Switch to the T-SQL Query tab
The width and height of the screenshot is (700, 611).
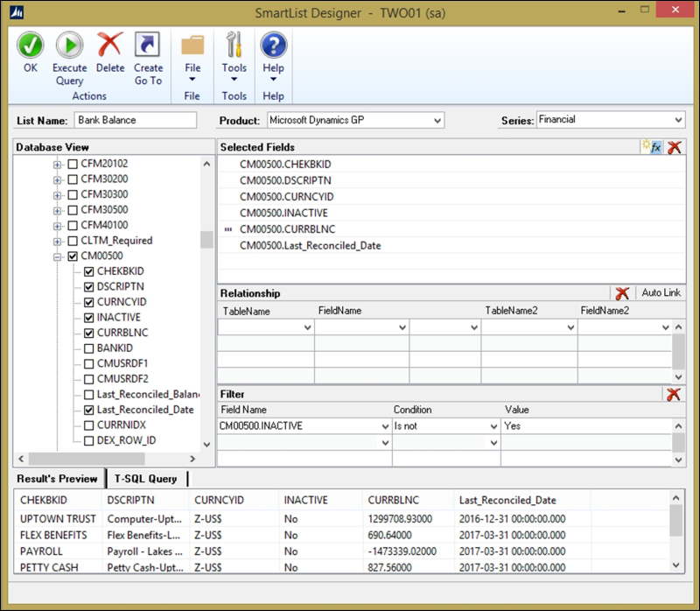point(145,479)
